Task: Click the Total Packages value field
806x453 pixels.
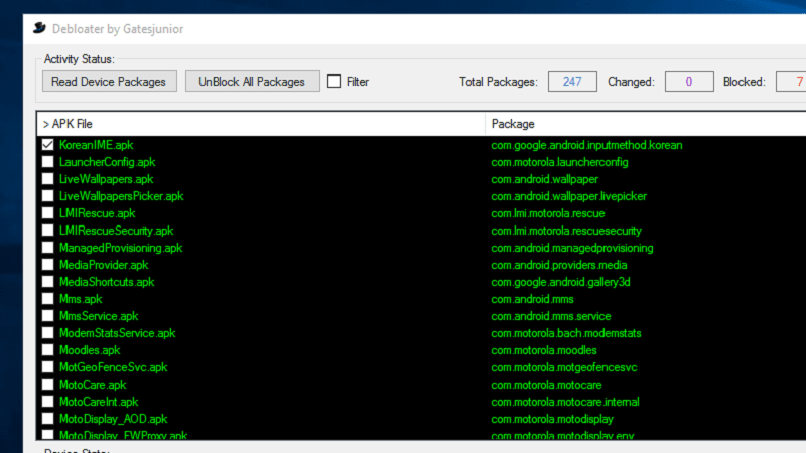Action: 572,82
